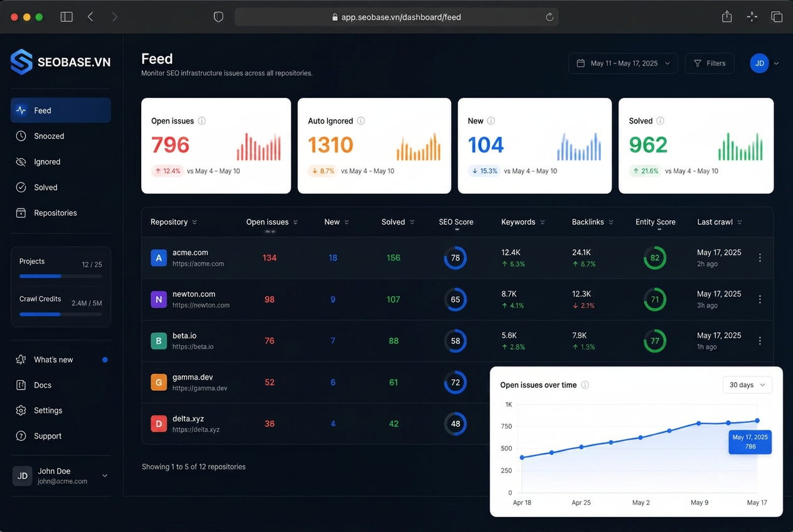This screenshot has width=793, height=532.
Task: Click Showing 1 to 5 of 12 repositories
Action: [194, 467]
